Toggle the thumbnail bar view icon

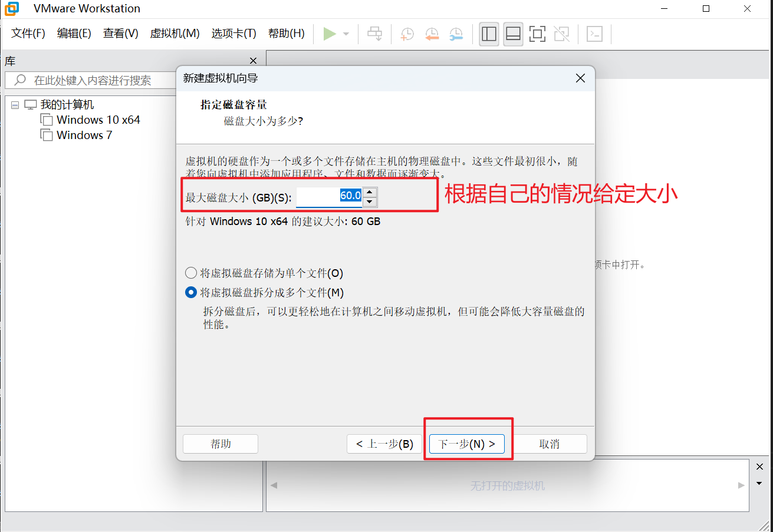(x=513, y=34)
